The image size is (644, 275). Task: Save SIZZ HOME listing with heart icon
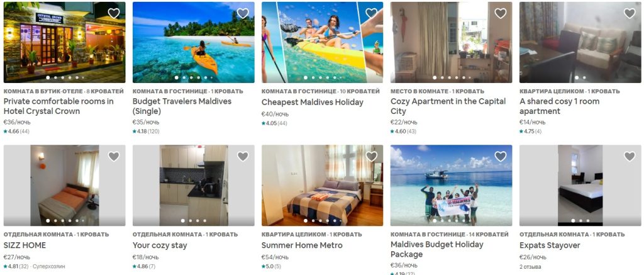click(114, 157)
